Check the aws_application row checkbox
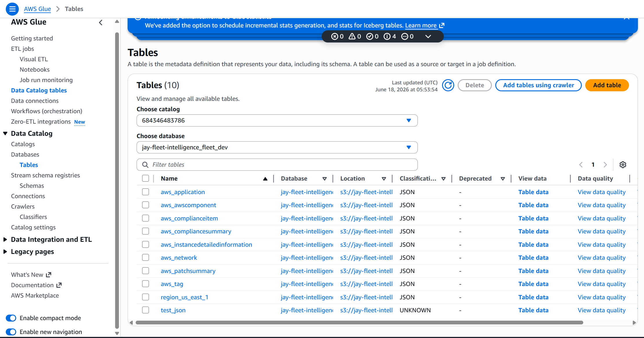The width and height of the screenshot is (644, 338). pyautogui.click(x=146, y=192)
